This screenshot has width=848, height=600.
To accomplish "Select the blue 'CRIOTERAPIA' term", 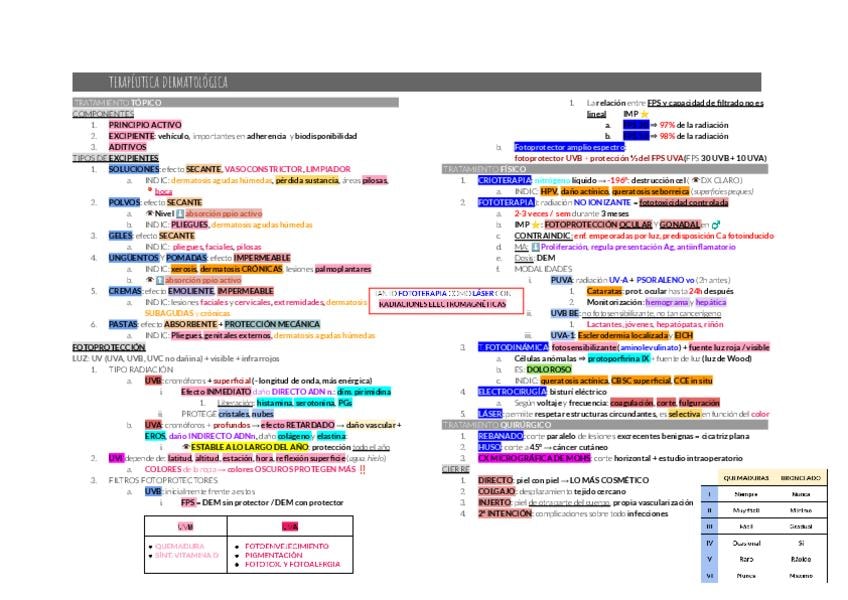I will [x=505, y=180].
